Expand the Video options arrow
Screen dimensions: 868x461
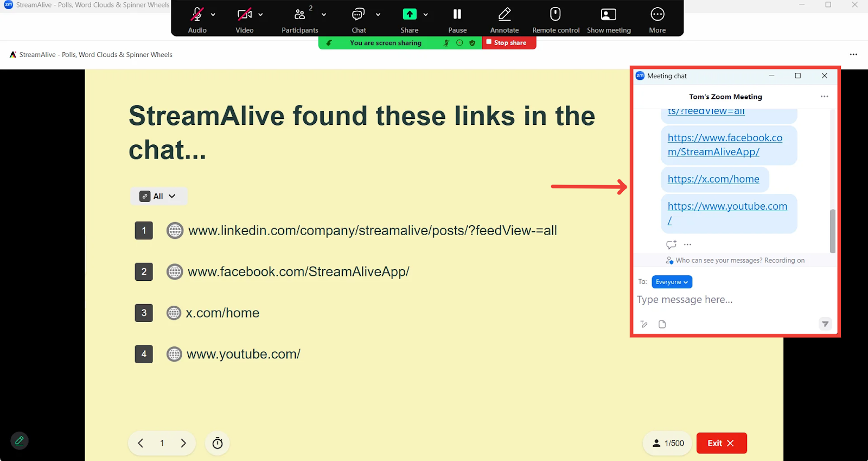(261, 15)
